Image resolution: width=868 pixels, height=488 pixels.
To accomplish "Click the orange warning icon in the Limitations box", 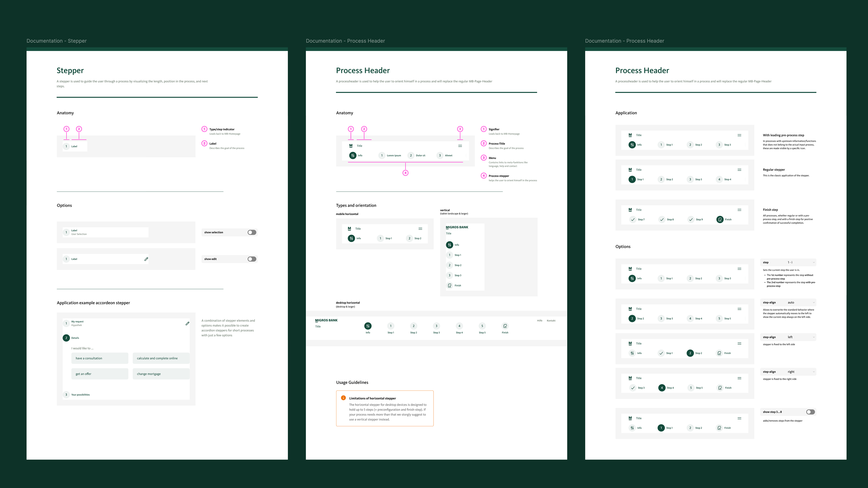I will pos(343,398).
